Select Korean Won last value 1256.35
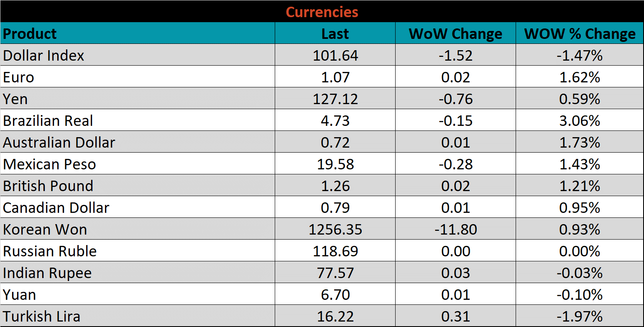Screen dimensions: 644x327 click(335, 230)
